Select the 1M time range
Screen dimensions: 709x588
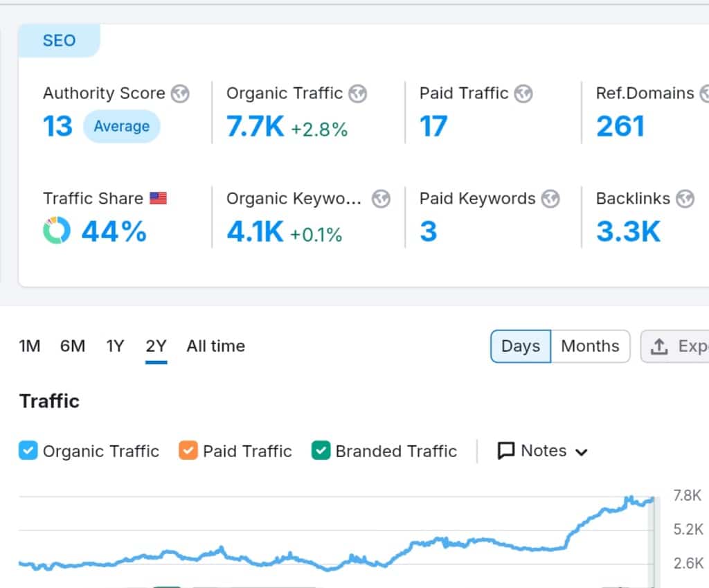coord(30,346)
